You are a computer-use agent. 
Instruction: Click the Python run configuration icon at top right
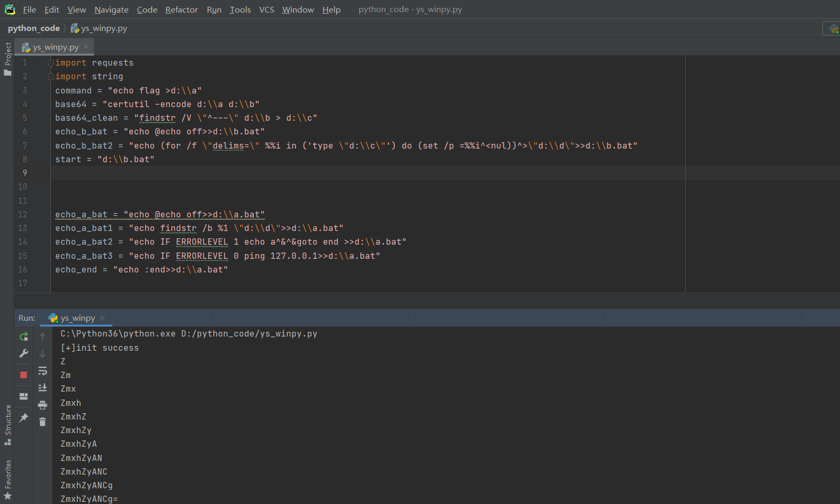833,28
